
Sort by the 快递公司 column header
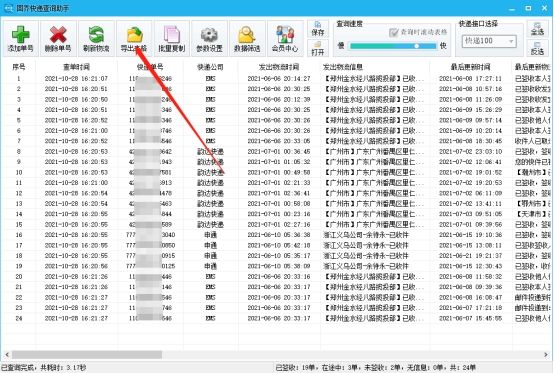click(x=211, y=67)
